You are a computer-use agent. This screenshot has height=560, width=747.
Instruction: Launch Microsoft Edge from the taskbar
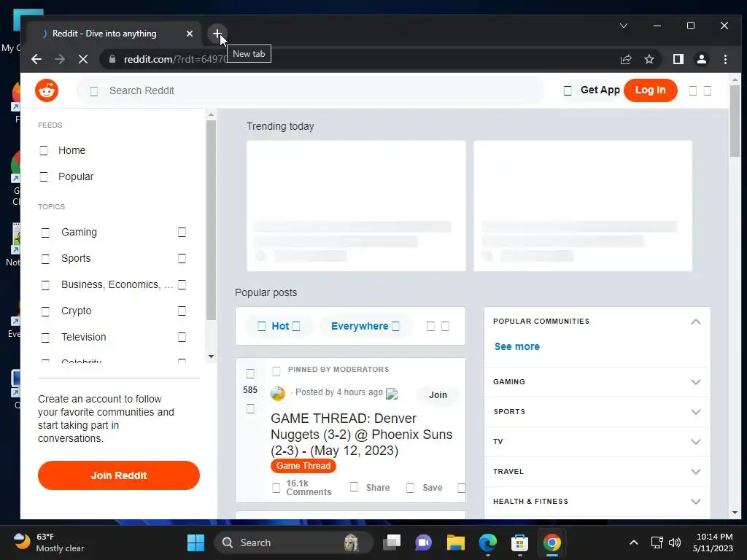click(x=487, y=542)
